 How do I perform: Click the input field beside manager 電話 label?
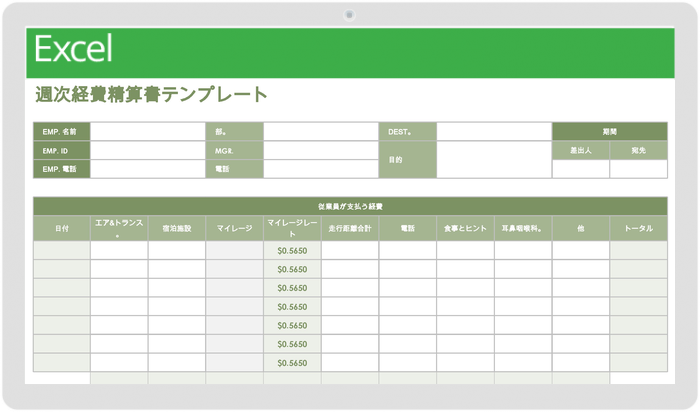pyautogui.click(x=321, y=169)
